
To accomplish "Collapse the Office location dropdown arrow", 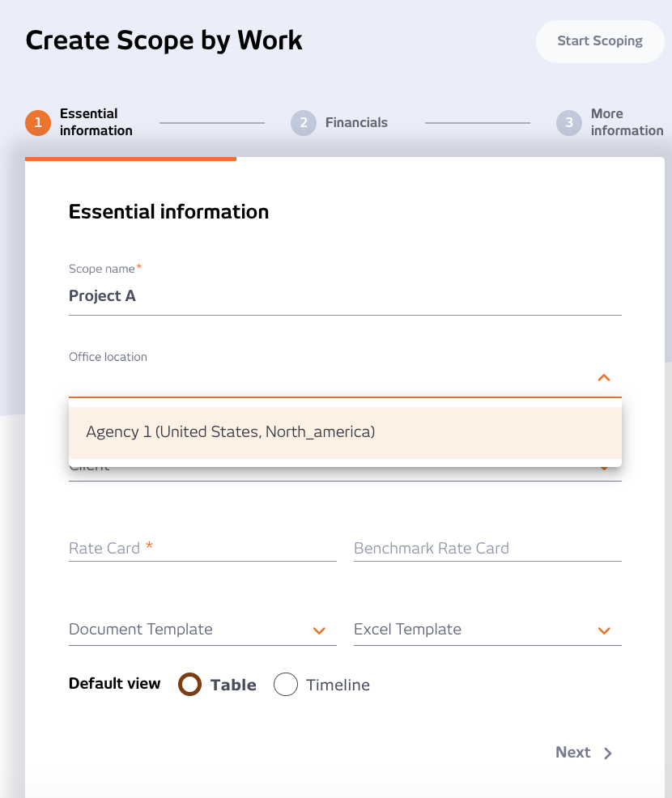I will tap(603, 378).
